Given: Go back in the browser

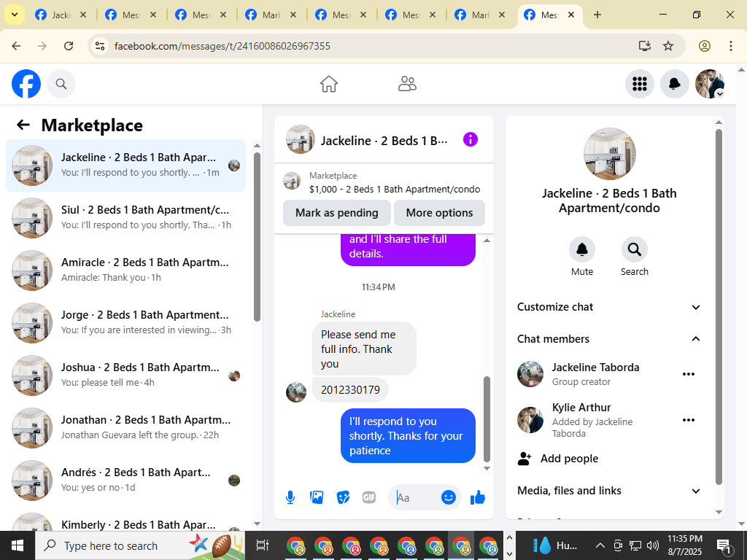Looking at the screenshot, I should (16, 46).
